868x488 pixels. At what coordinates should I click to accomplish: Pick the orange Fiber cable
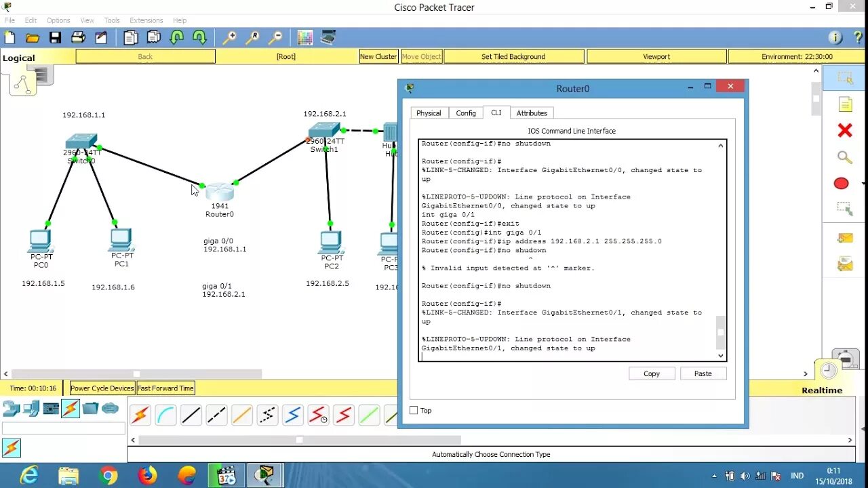[242, 415]
